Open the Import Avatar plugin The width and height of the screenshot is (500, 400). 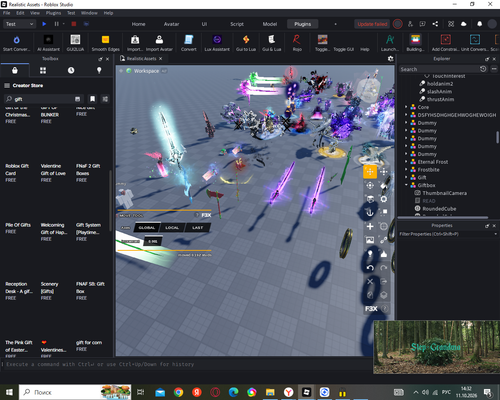tap(159, 40)
